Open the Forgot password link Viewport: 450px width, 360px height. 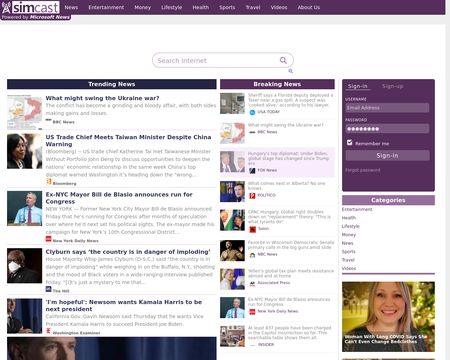click(363, 170)
